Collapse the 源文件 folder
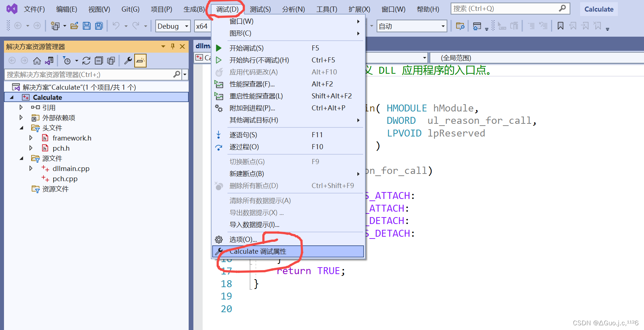 point(21,158)
